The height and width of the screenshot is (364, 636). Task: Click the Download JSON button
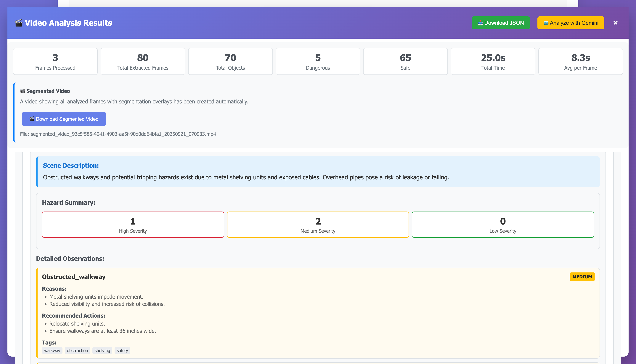500,23
